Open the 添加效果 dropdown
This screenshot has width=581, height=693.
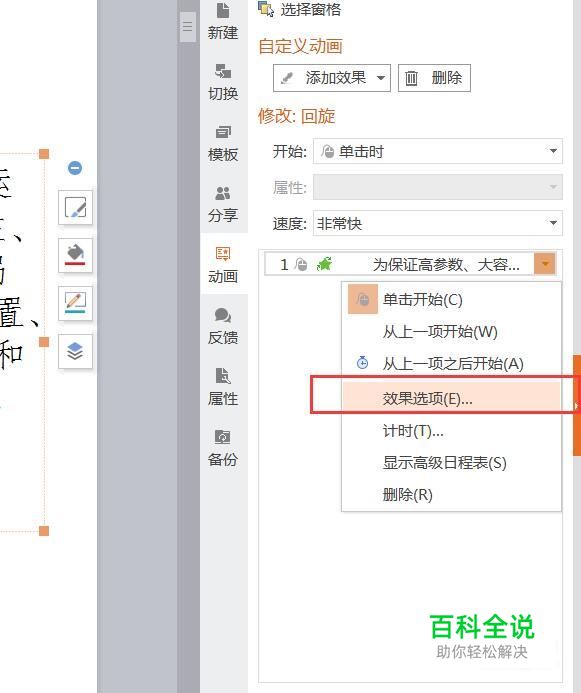[332, 78]
